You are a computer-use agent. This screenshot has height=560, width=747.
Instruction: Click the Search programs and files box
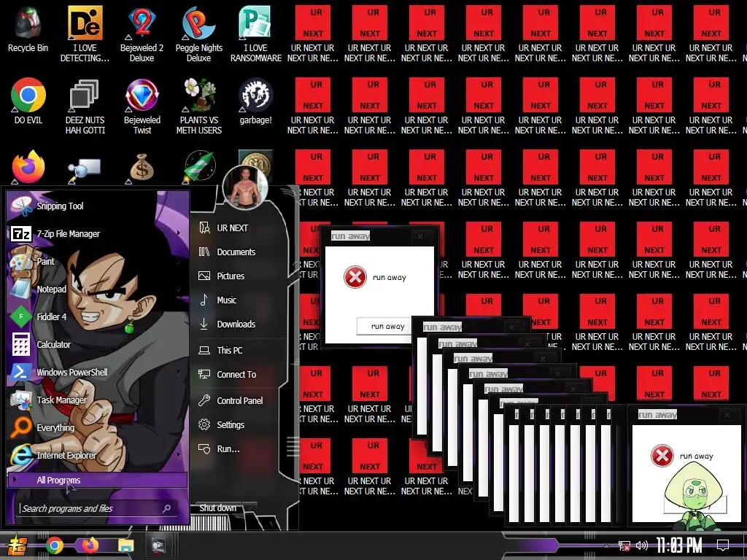point(97,508)
